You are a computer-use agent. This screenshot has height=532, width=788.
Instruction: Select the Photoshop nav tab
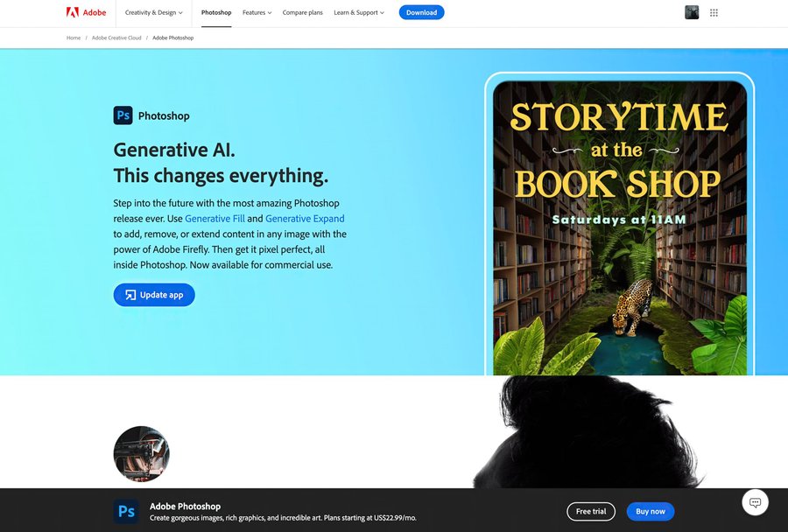(x=216, y=12)
